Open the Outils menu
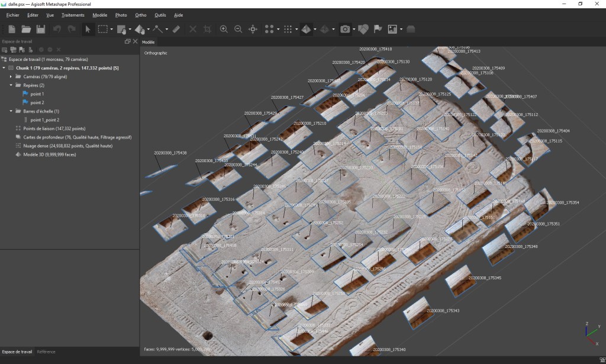Screen dimensions: 606x364 point(160,15)
